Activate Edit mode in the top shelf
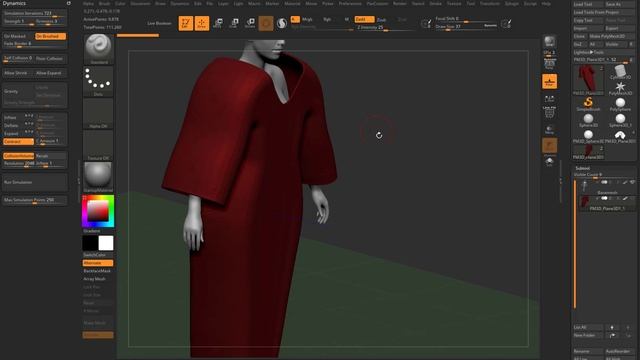Image resolution: width=640 pixels, height=360 pixels. click(x=186, y=23)
